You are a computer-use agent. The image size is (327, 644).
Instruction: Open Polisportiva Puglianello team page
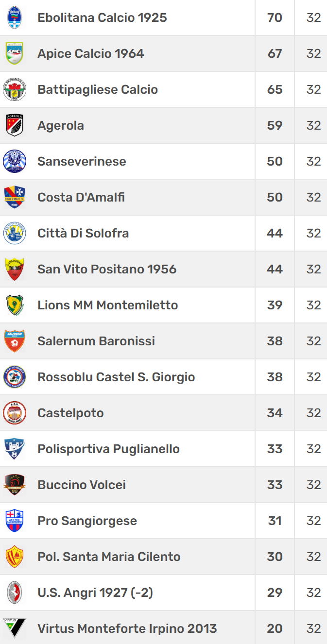pos(108,449)
